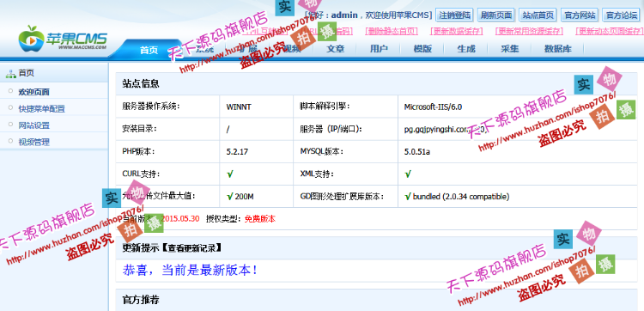Switch to the 生成 tab
The width and height of the screenshot is (644, 311).
point(465,49)
